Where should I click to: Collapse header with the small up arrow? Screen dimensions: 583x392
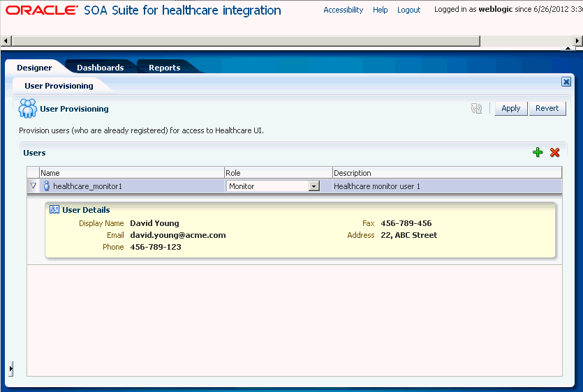click(x=568, y=48)
